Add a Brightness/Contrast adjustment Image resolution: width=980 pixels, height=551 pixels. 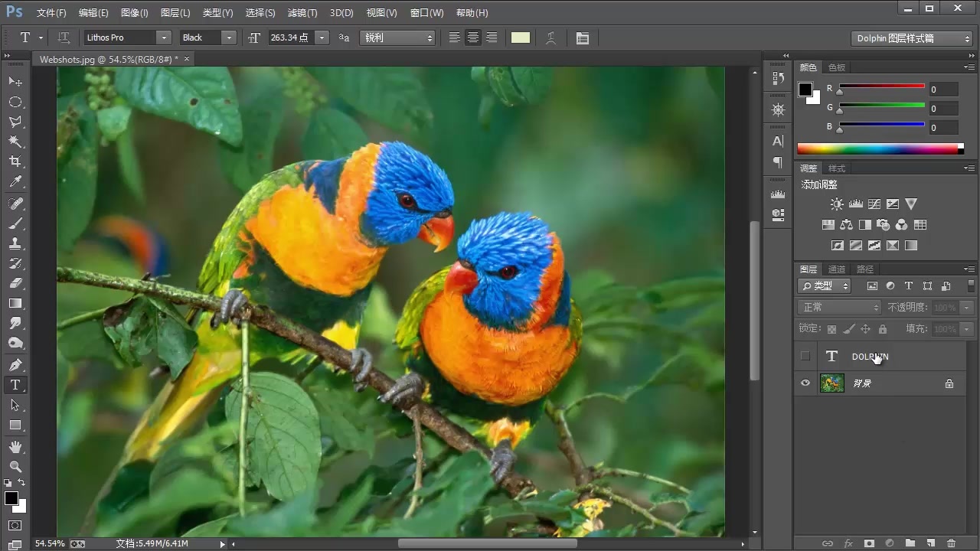[x=837, y=204]
